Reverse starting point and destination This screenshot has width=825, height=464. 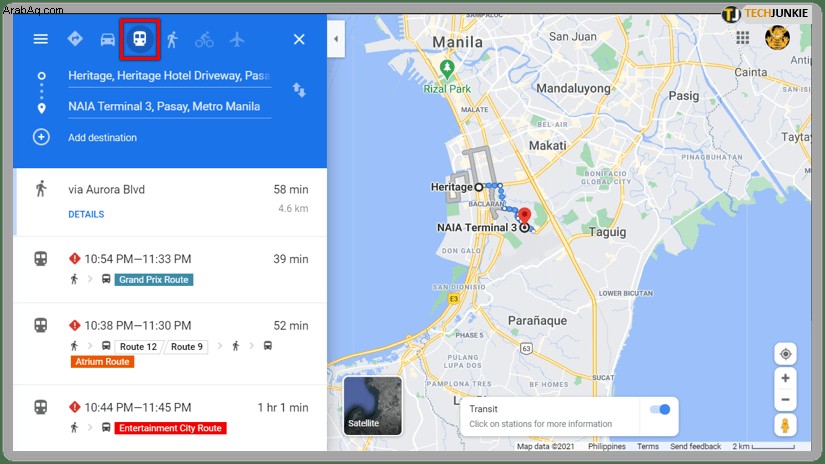pyautogui.click(x=299, y=90)
